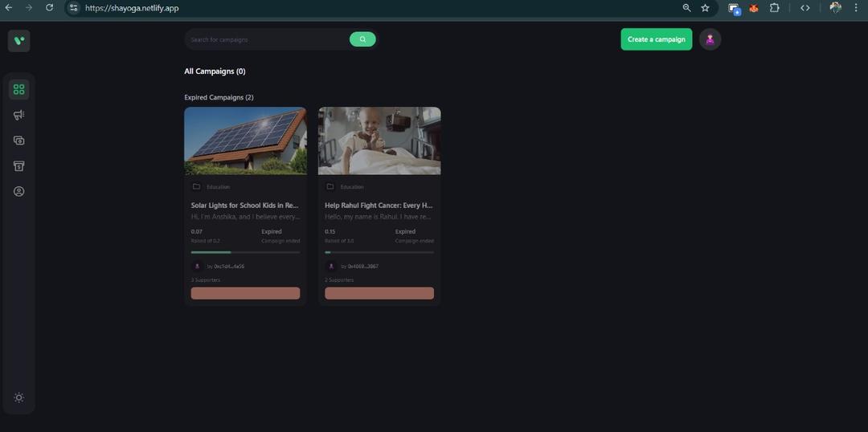The image size is (868, 432).
Task: Open the withdraw archive-box icon in sidebar
Action: [x=18, y=166]
